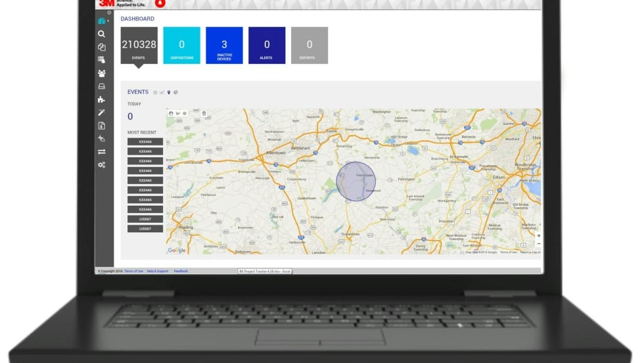Open the Feedback link in the footer

pyautogui.click(x=181, y=271)
